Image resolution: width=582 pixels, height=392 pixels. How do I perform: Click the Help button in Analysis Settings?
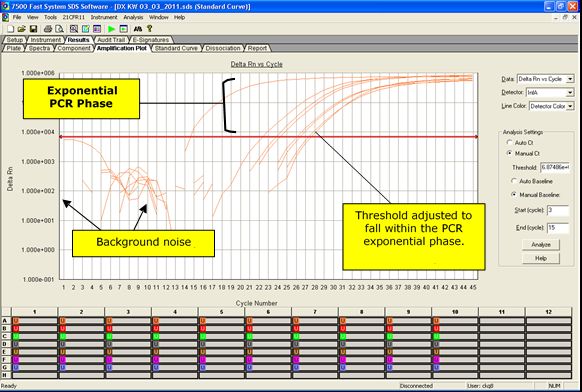[x=541, y=258]
